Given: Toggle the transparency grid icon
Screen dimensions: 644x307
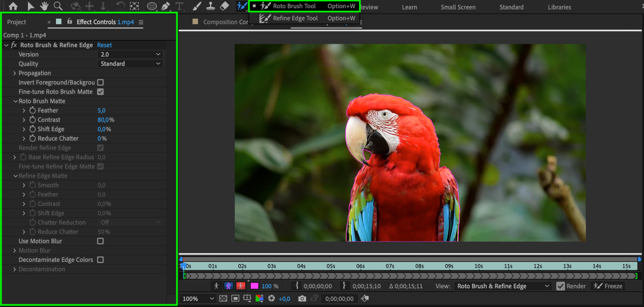Looking at the screenshot, I should click(x=223, y=299).
